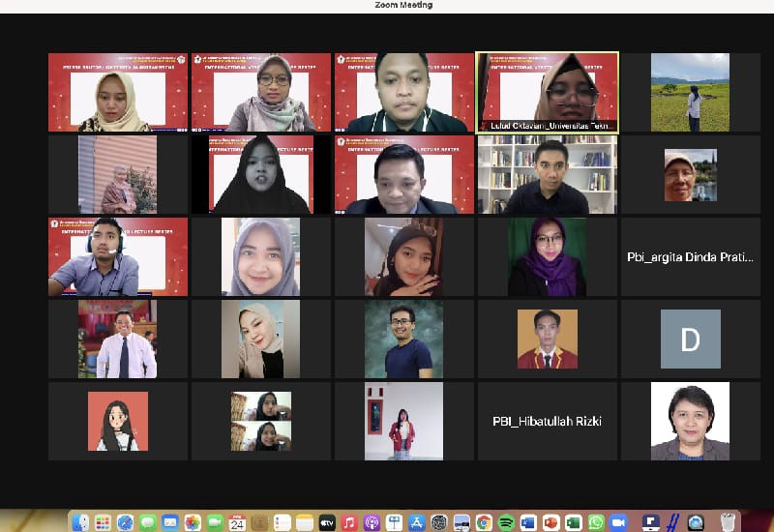Click the blue hash symbol dock icon
The image size is (774, 532).
(672, 522)
